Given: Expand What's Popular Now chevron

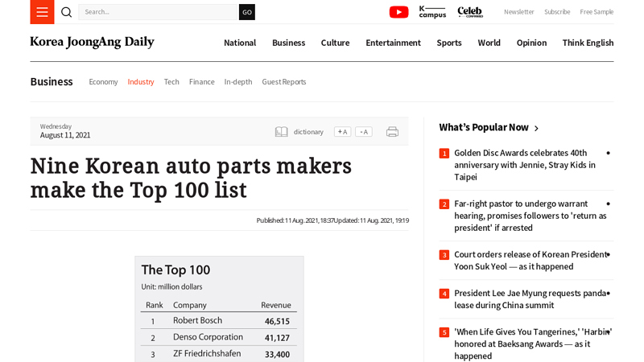Looking at the screenshot, I should (x=536, y=128).
